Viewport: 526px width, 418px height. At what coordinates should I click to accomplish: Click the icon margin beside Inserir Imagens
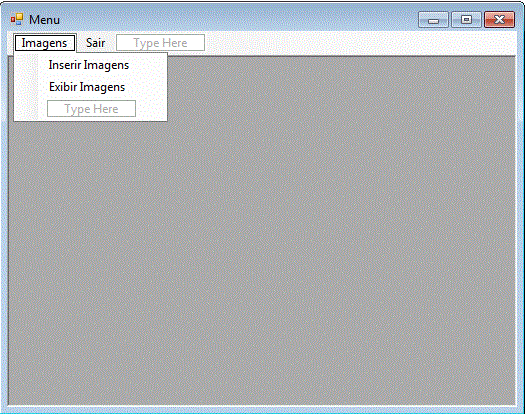27,65
